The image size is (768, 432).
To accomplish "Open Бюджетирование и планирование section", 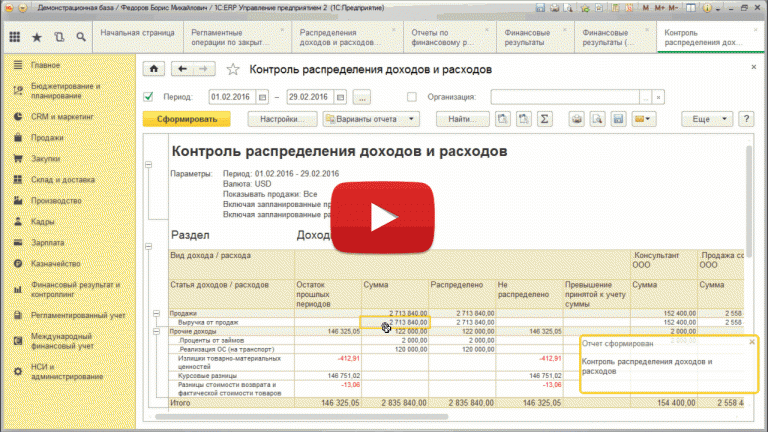I will [66, 91].
